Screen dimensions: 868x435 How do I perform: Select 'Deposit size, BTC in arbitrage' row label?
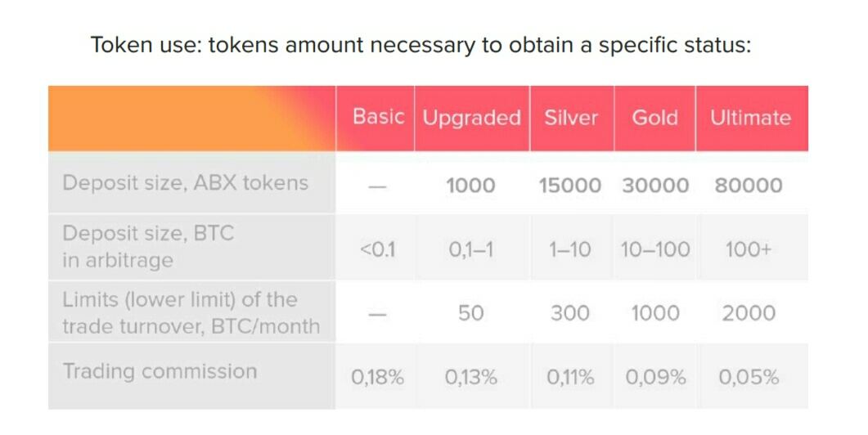click(148, 246)
